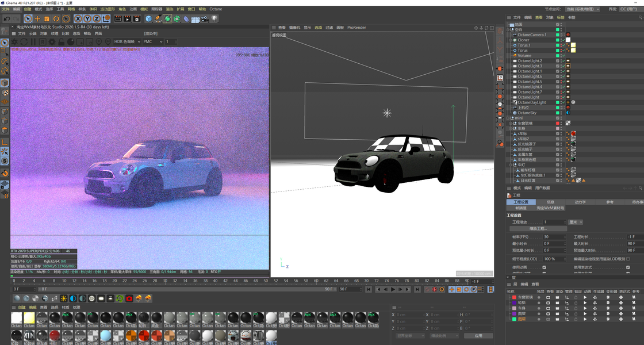Toggle Octane clay mode sphere
The image size is (644, 345).
[x=71, y=41]
